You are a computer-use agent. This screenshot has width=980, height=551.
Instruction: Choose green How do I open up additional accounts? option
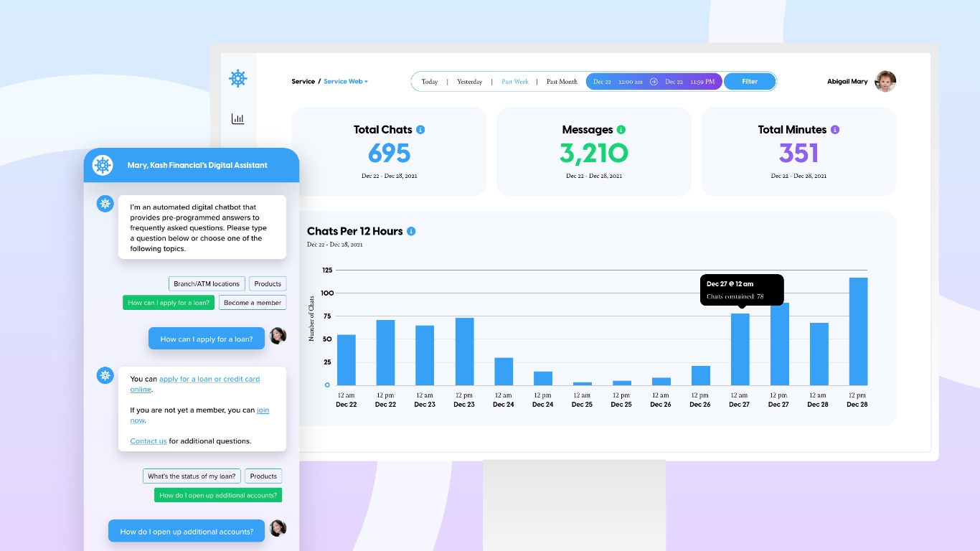pyautogui.click(x=218, y=495)
